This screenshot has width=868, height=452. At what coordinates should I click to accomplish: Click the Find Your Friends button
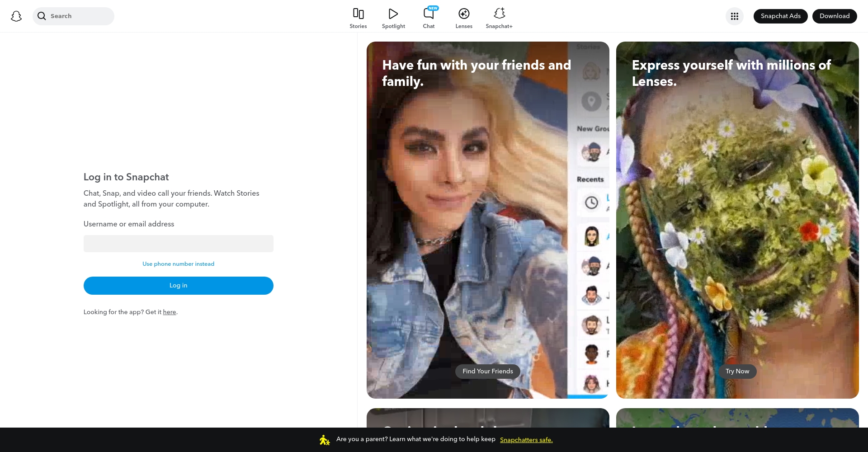[488, 372]
